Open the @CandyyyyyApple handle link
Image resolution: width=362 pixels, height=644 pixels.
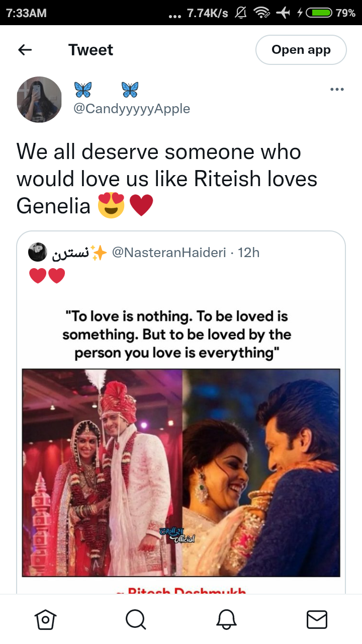[132, 109]
